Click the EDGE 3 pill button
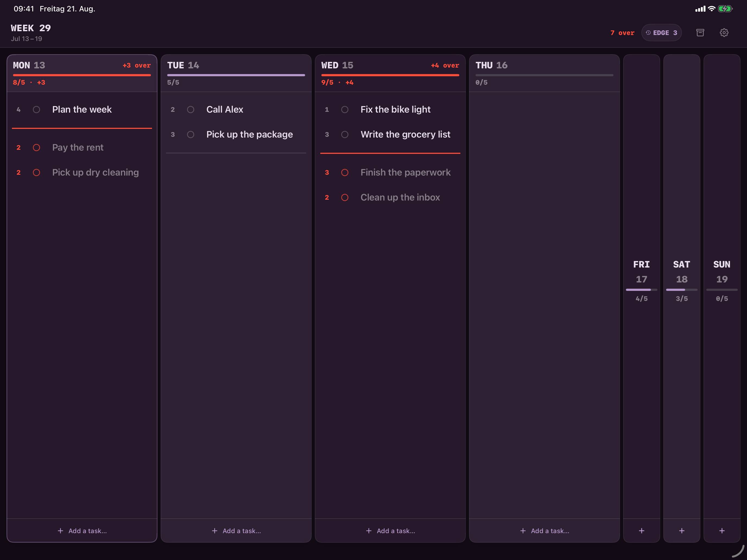This screenshot has width=747, height=560. [x=661, y=33]
